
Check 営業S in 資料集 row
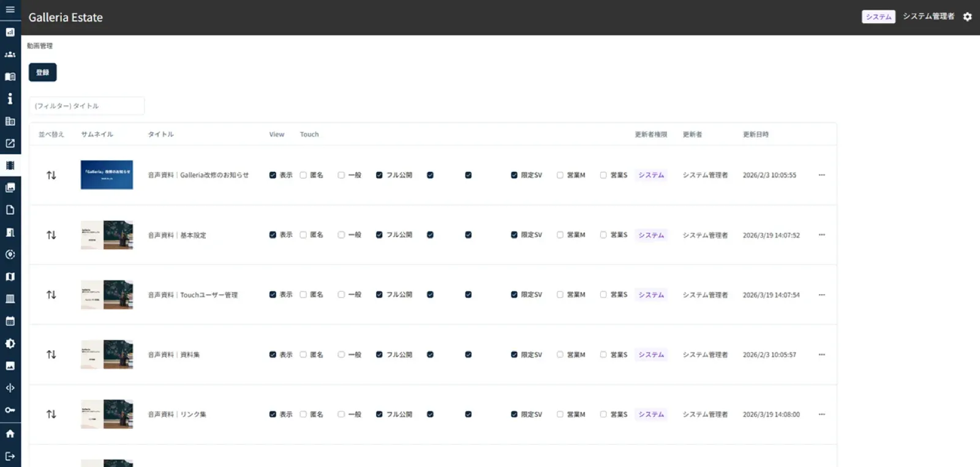[603, 354]
